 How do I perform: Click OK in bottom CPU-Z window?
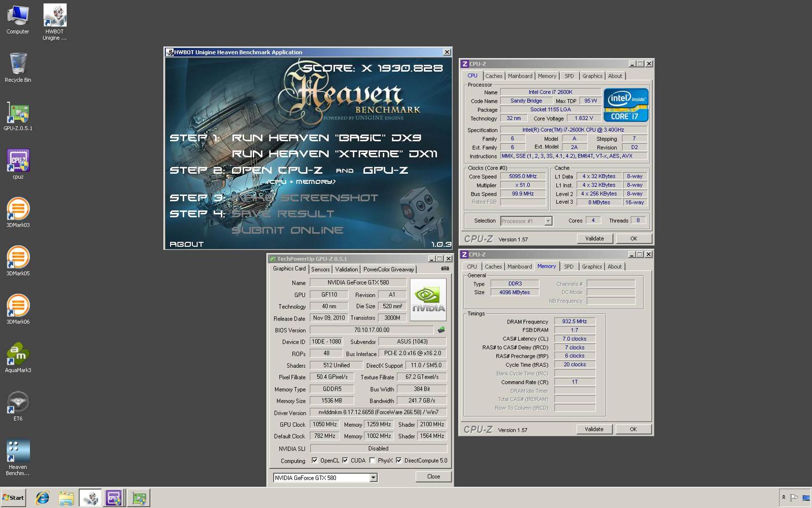pos(633,429)
